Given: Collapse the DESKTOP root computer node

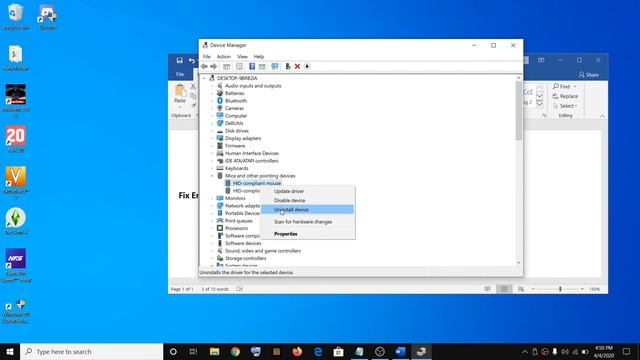Looking at the screenshot, I should (204, 78).
